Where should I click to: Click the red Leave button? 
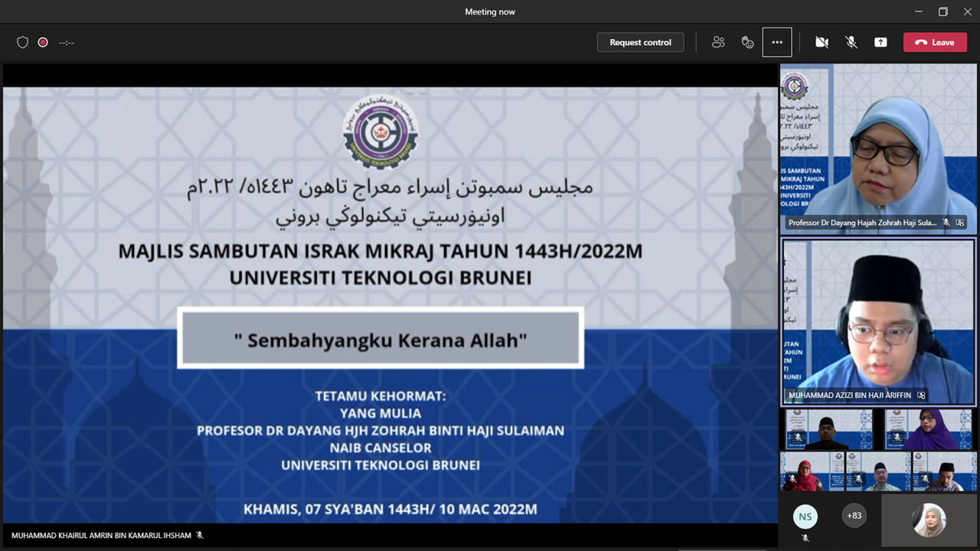pyautogui.click(x=935, y=42)
